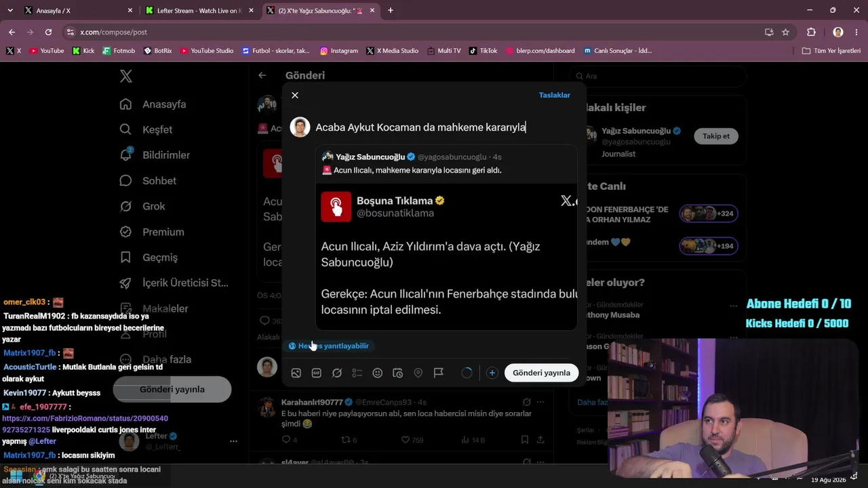Click the flag icon in composer toolbar

(x=439, y=373)
